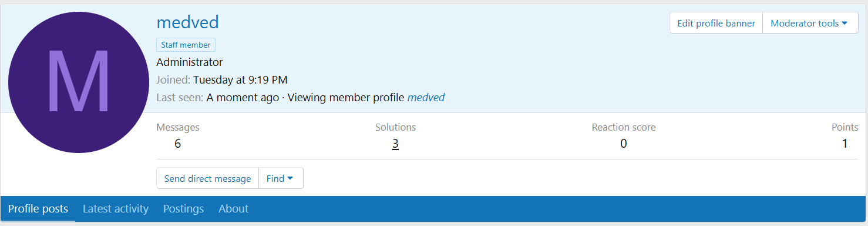Image resolution: width=868 pixels, height=226 pixels.
Task: Open the Solutions count link showing 3
Action: click(396, 143)
